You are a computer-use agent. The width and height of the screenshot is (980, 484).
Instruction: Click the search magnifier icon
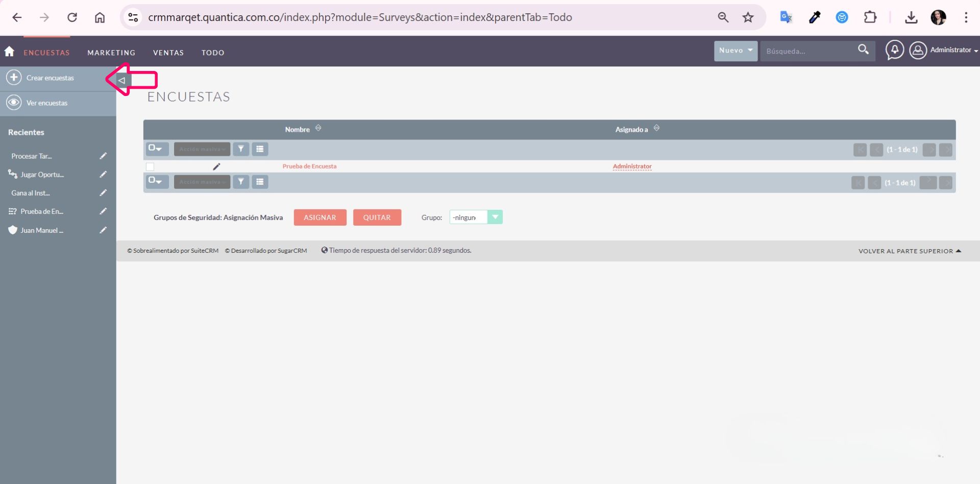[x=863, y=50]
